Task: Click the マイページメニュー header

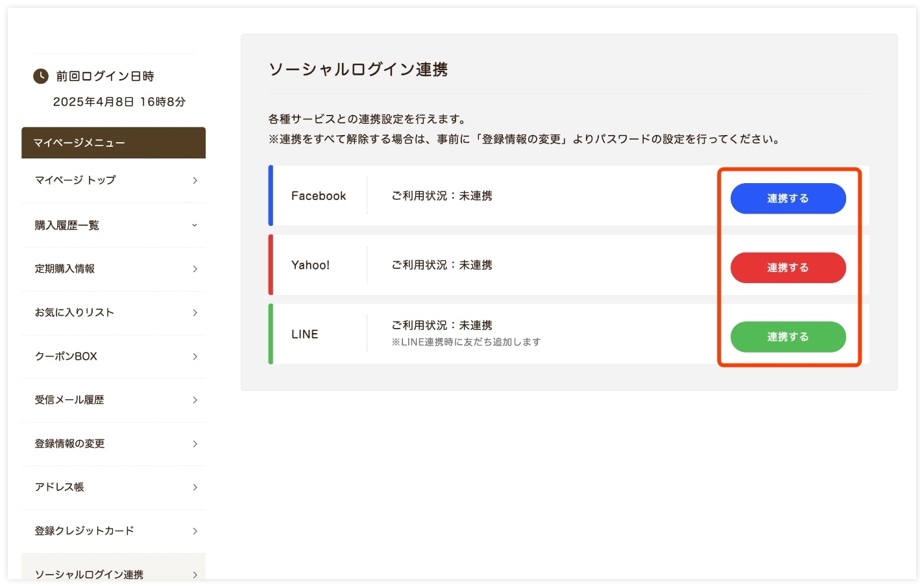Action: tap(114, 143)
